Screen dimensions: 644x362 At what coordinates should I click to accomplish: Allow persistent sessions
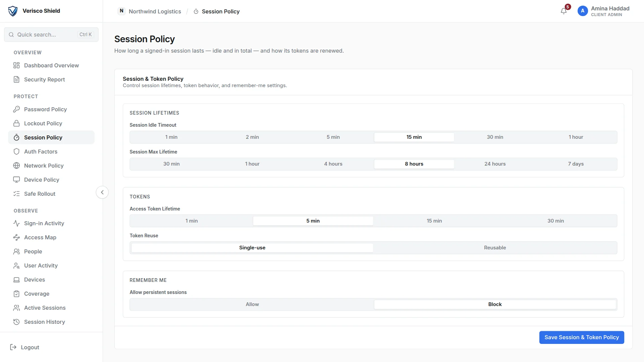click(252, 304)
